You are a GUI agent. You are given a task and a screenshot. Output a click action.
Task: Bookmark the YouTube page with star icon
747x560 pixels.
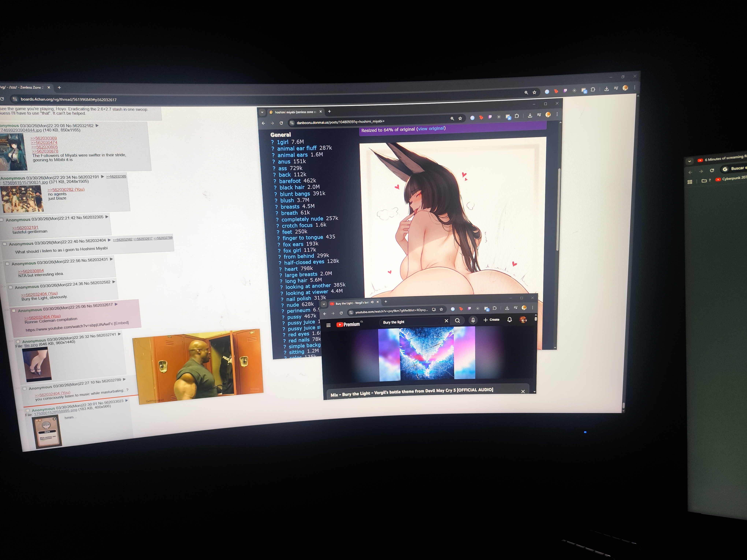point(441,309)
